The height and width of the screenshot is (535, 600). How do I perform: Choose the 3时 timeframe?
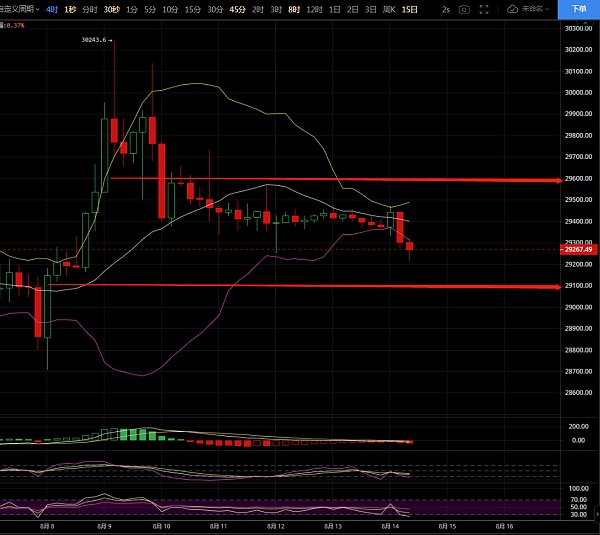pyautogui.click(x=276, y=10)
